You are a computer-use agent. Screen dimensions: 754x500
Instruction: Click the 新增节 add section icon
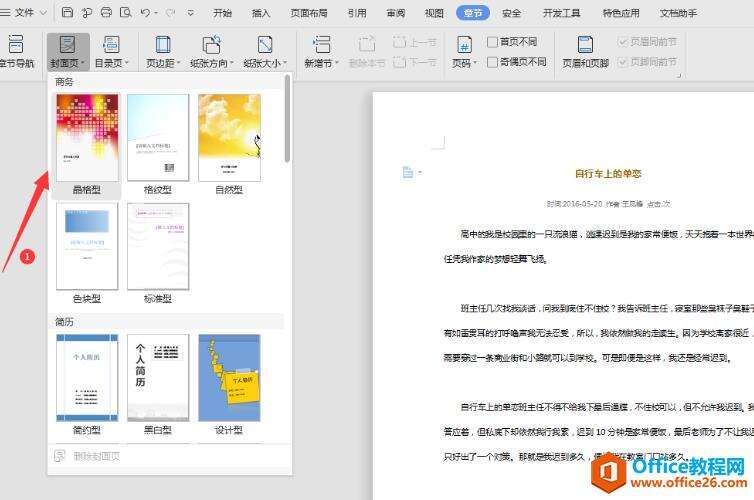pyautogui.click(x=321, y=45)
